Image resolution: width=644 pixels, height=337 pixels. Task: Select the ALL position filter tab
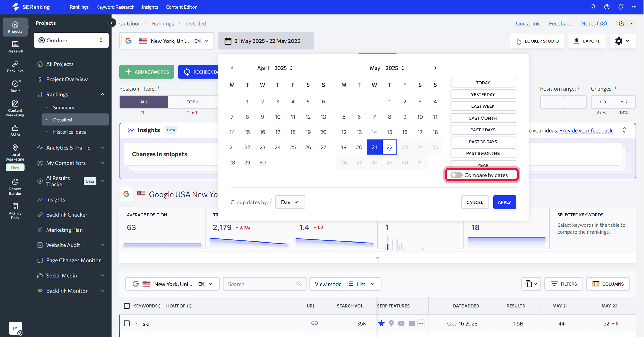pos(144,102)
